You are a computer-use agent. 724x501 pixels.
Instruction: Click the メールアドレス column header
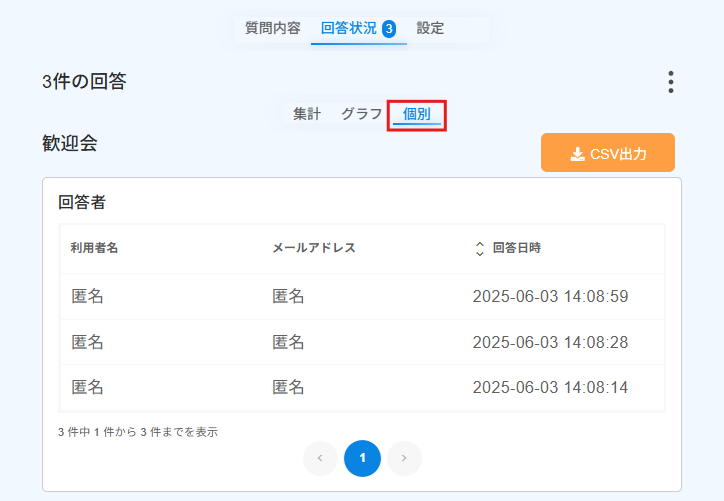pos(314,248)
